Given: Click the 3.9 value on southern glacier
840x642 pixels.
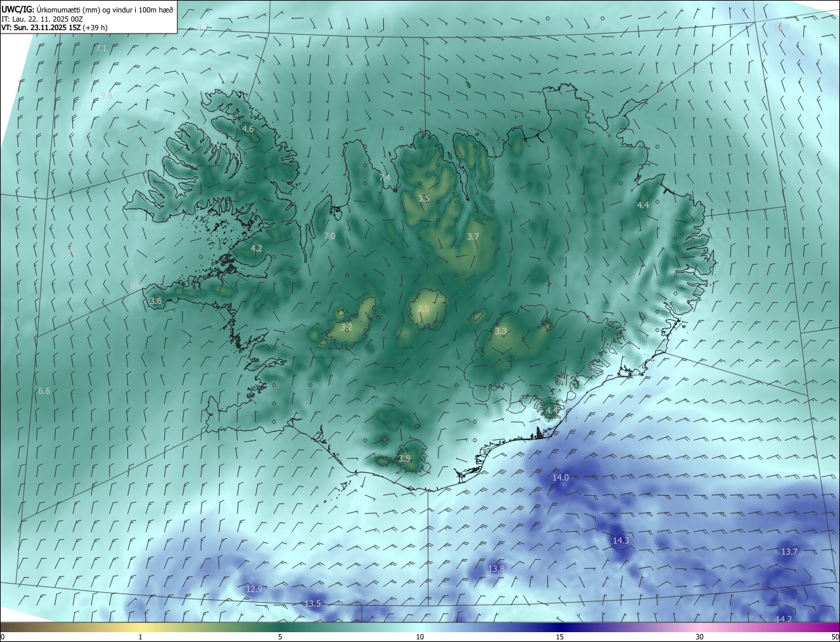Looking at the screenshot, I should point(404,459).
